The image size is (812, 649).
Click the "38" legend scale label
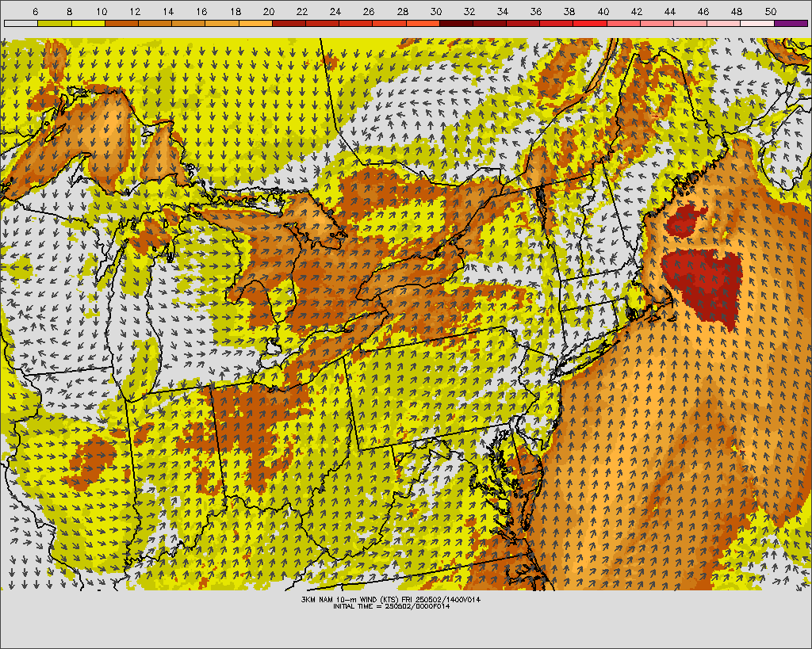[569, 11]
